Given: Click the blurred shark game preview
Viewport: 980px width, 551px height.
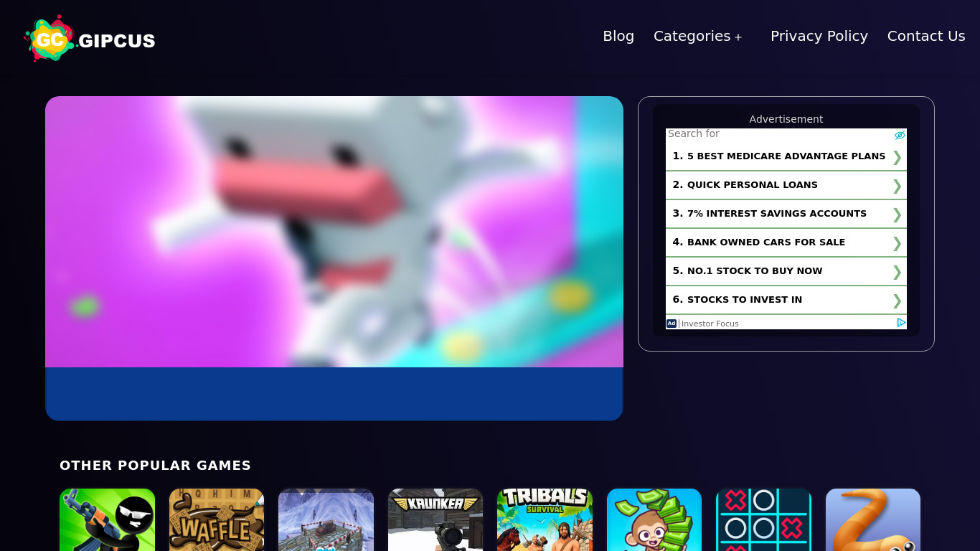Looking at the screenshot, I should click(334, 232).
